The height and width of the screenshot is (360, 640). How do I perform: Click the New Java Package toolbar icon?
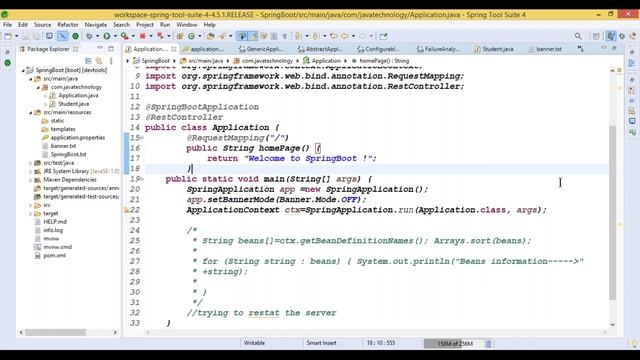pos(180,36)
